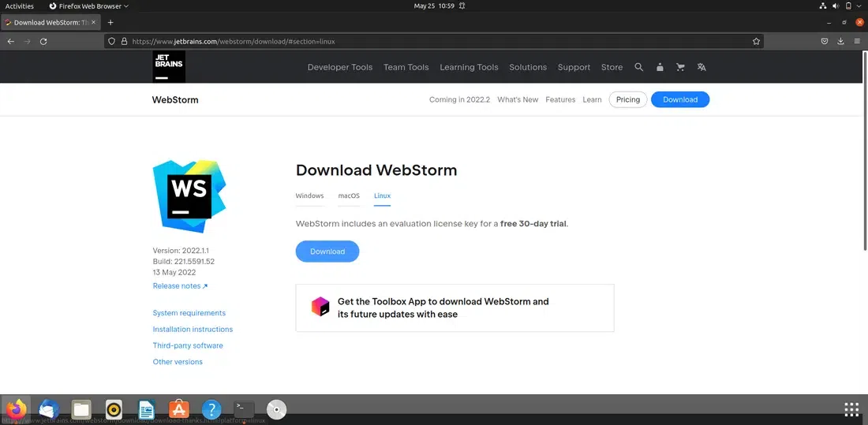
Task: Open the Installation instructions link
Action: (193, 330)
